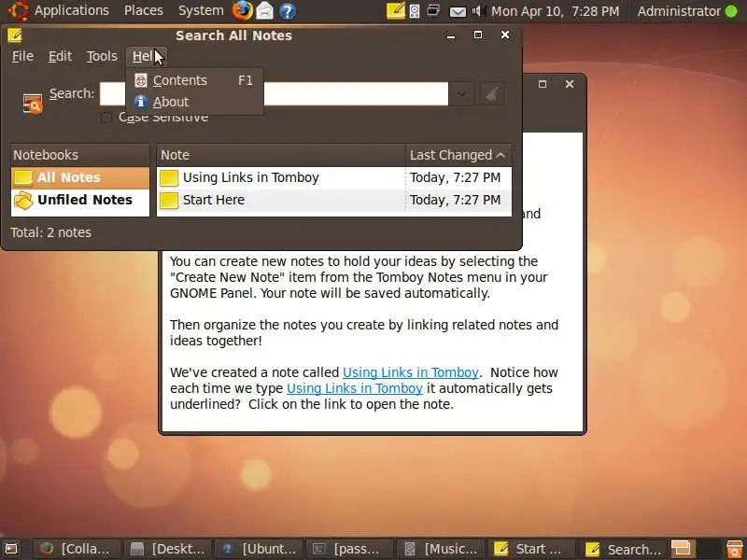Switch to the [Ubunt... help taskbar window

[259, 549]
